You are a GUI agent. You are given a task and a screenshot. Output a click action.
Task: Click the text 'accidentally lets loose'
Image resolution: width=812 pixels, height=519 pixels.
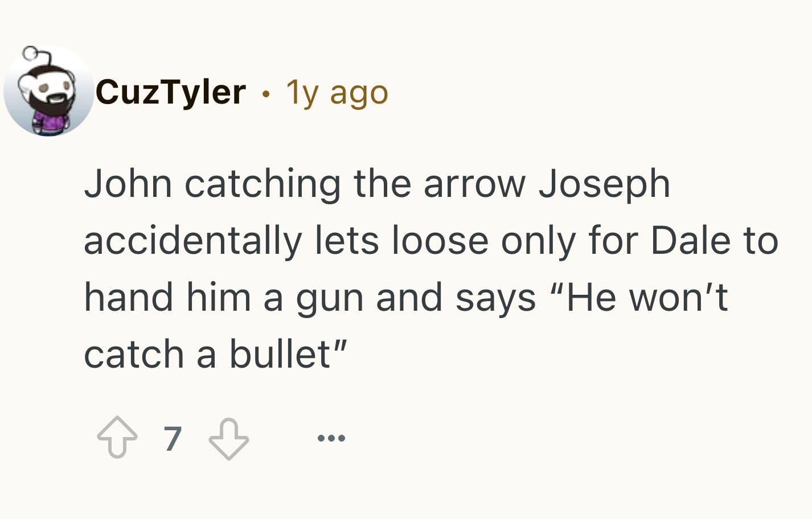pyautogui.click(x=286, y=240)
